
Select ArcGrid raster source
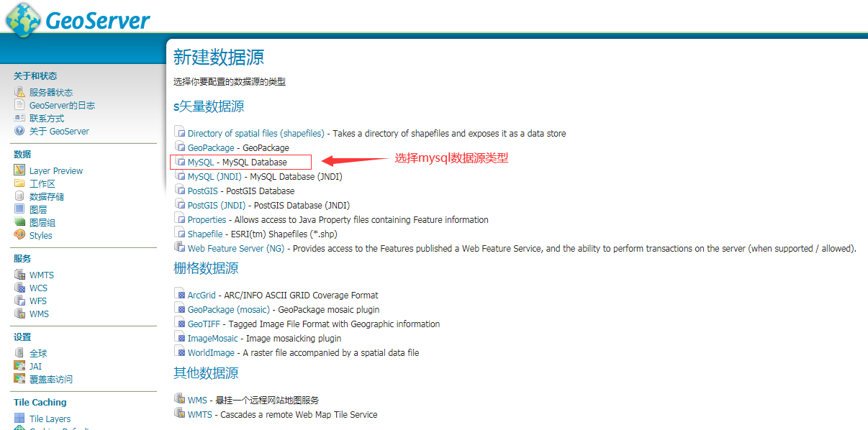click(x=202, y=295)
